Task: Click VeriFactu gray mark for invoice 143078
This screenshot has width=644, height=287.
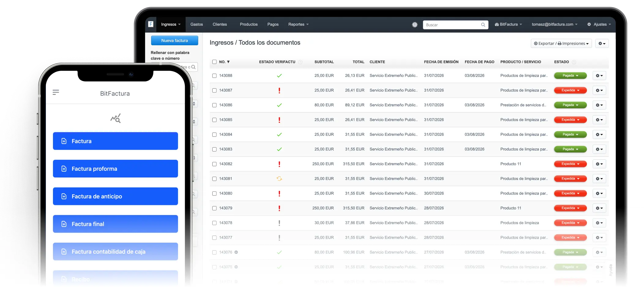Action: pos(279,223)
